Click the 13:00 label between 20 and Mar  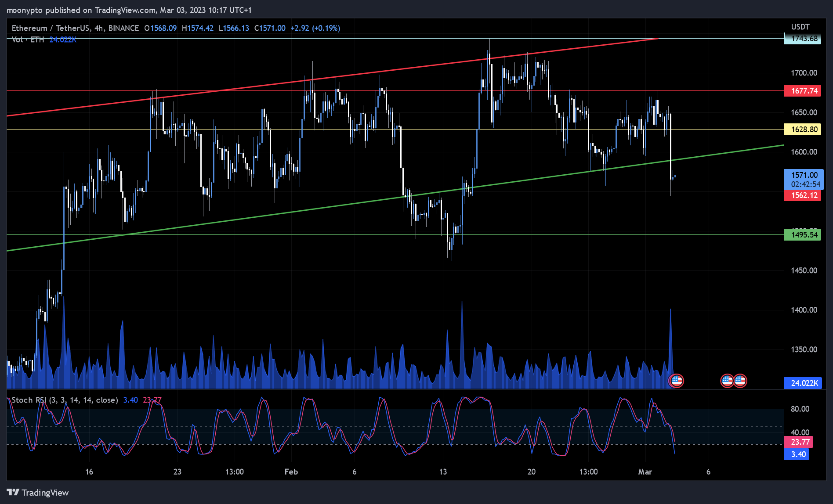[589, 472]
